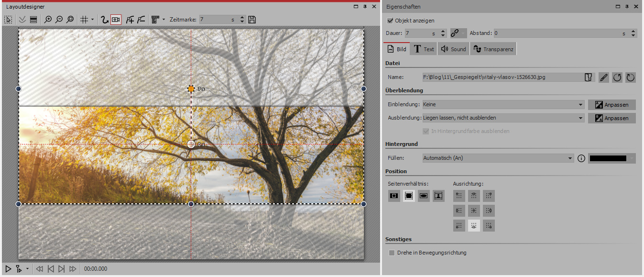The width and height of the screenshot is (644, 277).
Task: Click the file Name path field
Action: click(x=503, y=77)
